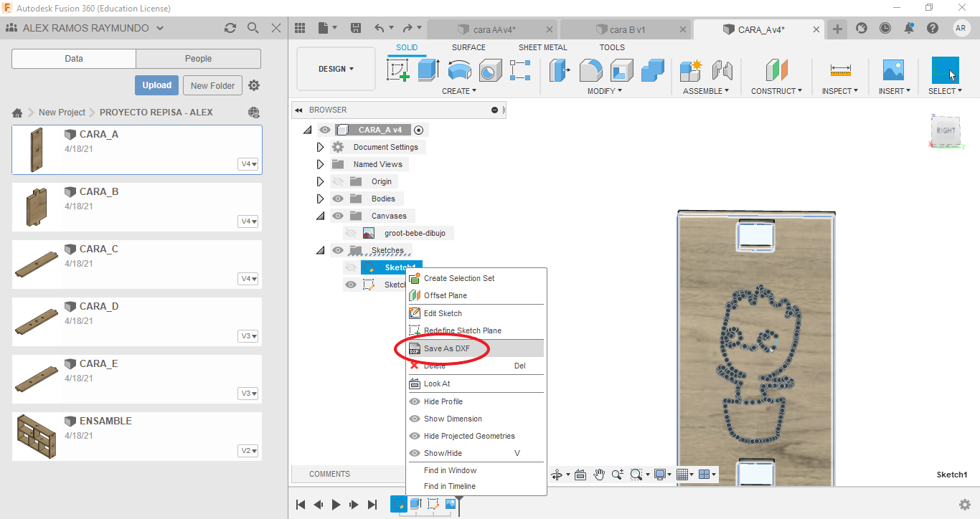
Task: Save the document with the disk icon
Action: click(355, 28)
